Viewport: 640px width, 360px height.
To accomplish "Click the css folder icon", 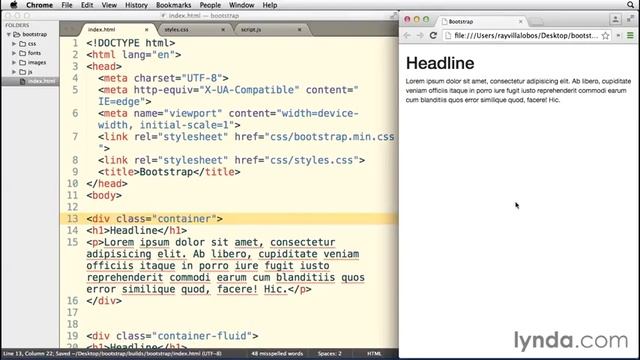I will 23,44.
